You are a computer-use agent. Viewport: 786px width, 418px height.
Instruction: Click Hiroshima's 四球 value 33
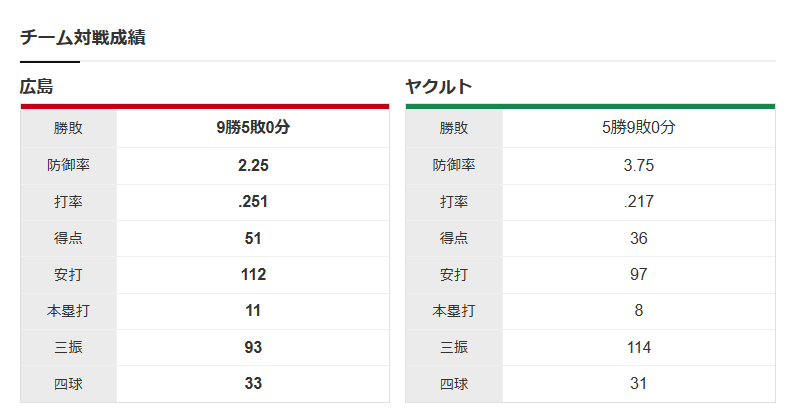pyautogui.click(x=253, y=383)
